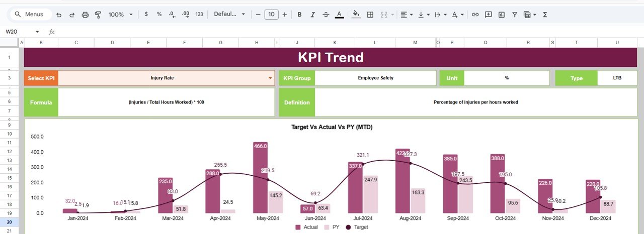Image resolution: width=644 pixels, height=234 pixels.
Task: Click the W20 Name box field
Action: pos(20,32)
